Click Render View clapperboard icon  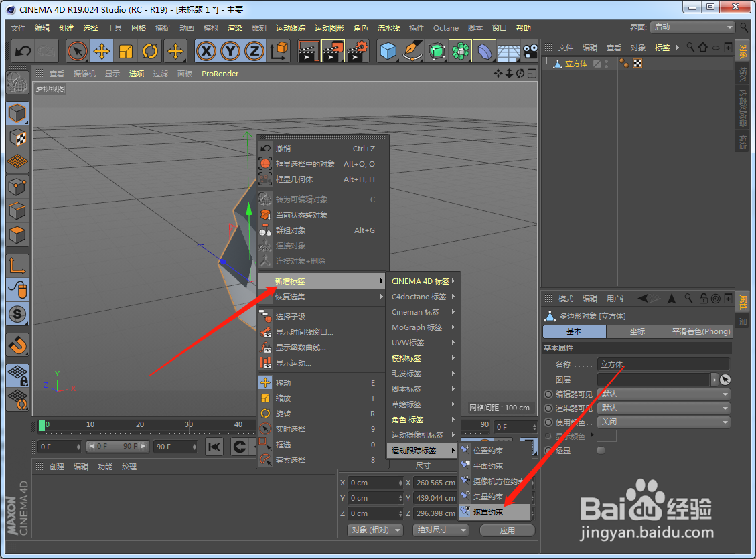coord(308,51)
